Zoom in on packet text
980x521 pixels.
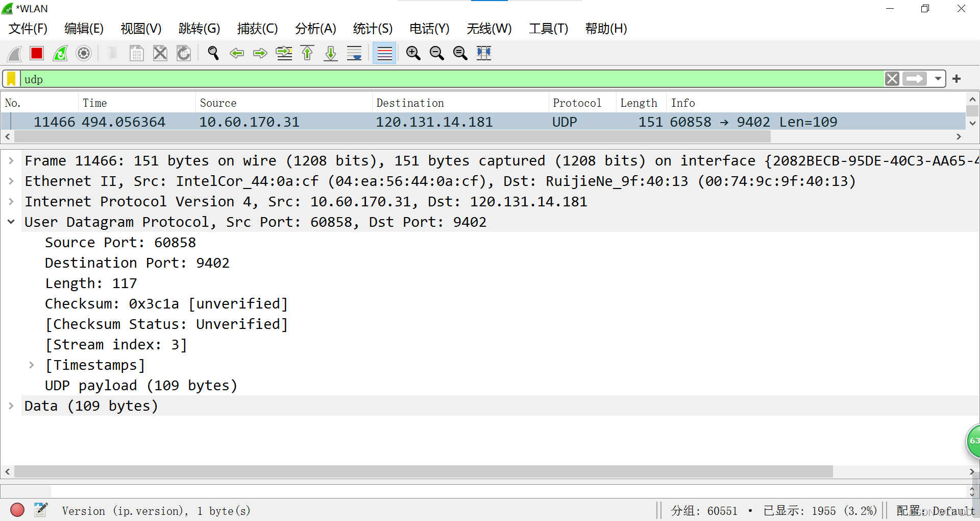[413, 53]
